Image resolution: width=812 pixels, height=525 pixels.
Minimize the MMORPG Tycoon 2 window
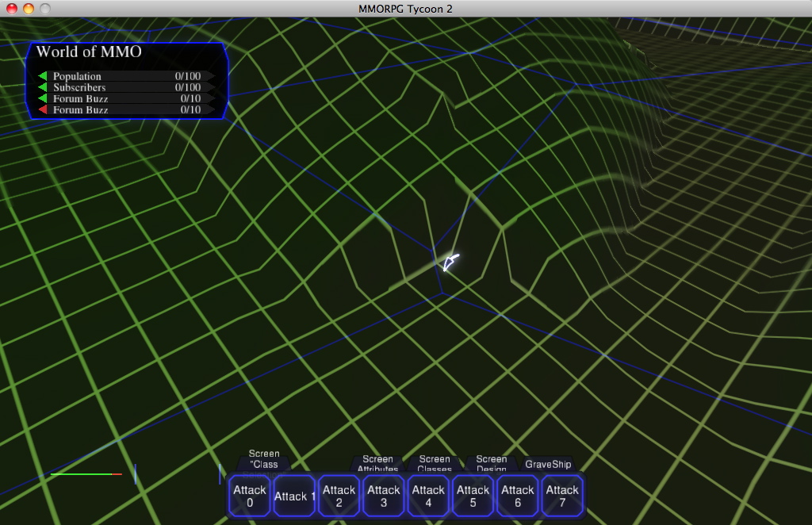(29, 8)
